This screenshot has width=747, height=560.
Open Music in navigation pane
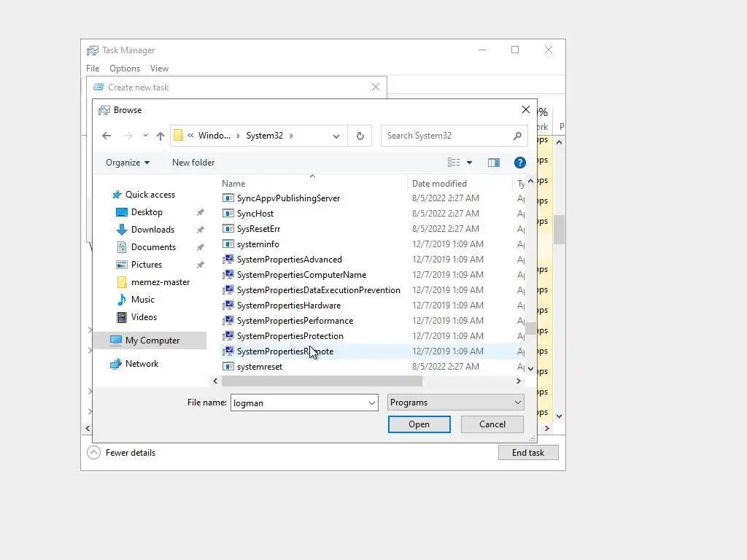pyautogui.click(x=142, y=300)
